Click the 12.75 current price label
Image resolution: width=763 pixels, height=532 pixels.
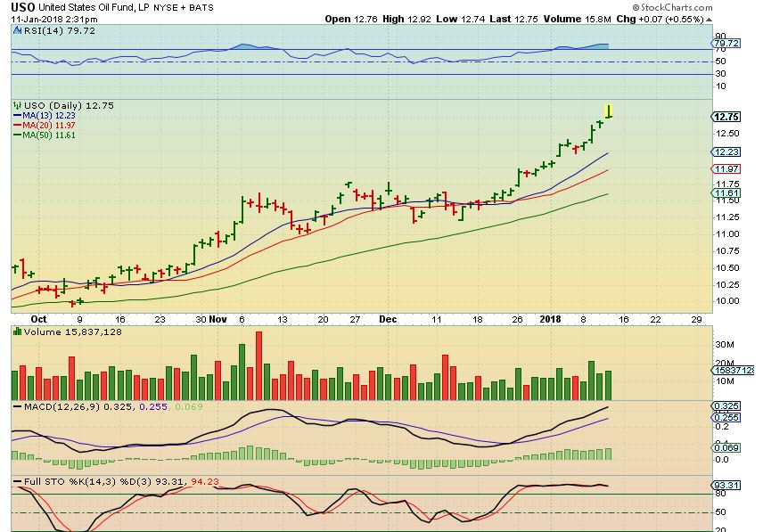[726, 117]
